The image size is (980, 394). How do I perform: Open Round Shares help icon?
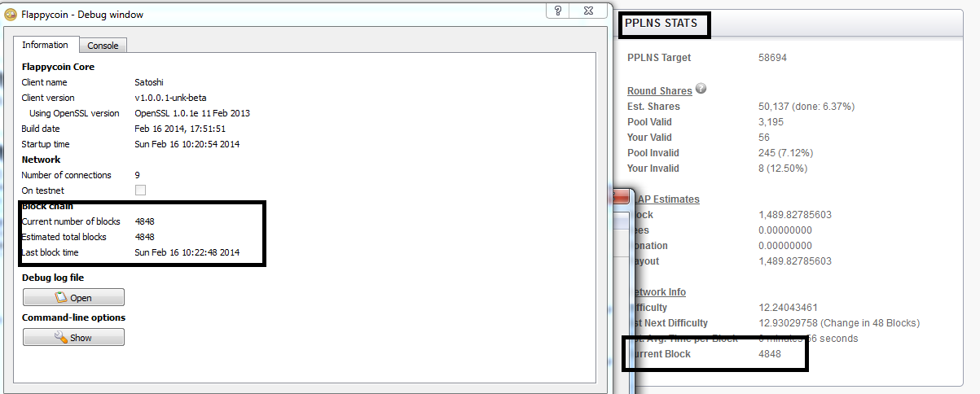pos(701,90)
